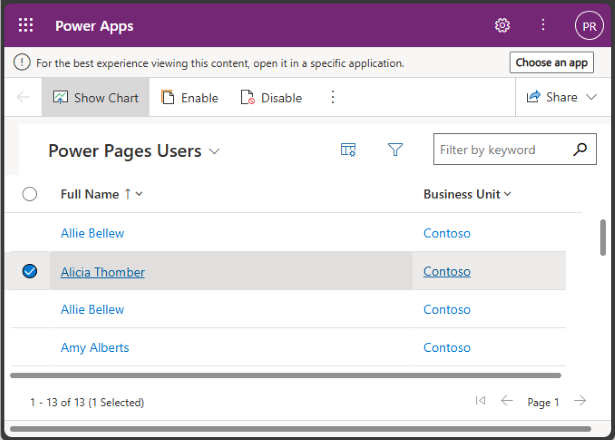Image resolution: width=615 pixels, height=440 pixels.
Task: Click the Choose an app button
Action: 551,62
